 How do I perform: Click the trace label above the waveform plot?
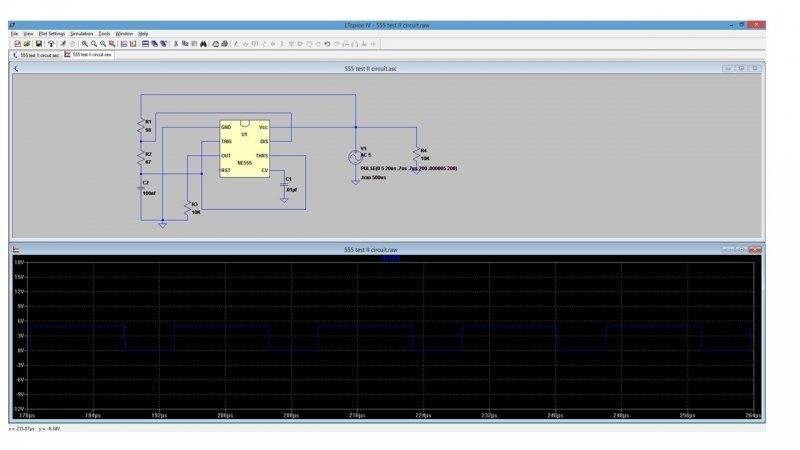coord(391,259)
